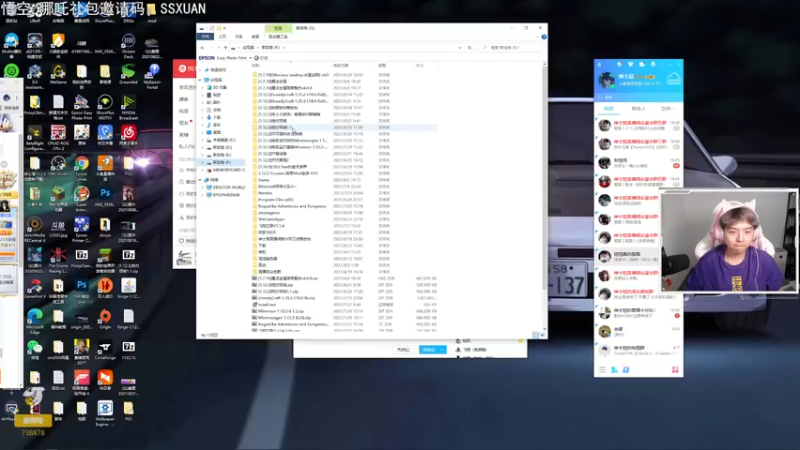Expand local disk C: tree node
The image size is (800, 450).
point(203,140)
